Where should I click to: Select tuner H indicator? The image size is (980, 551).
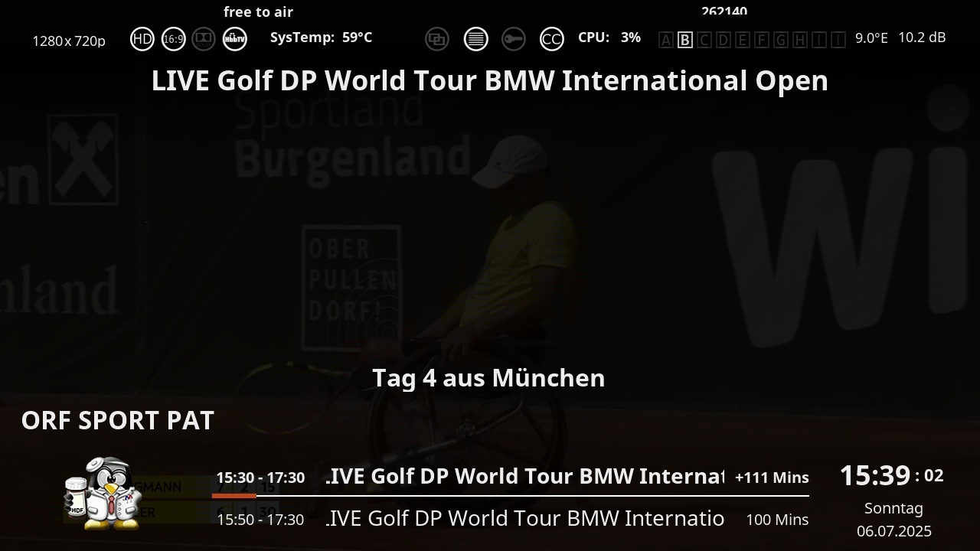click(x=800, y=40)
